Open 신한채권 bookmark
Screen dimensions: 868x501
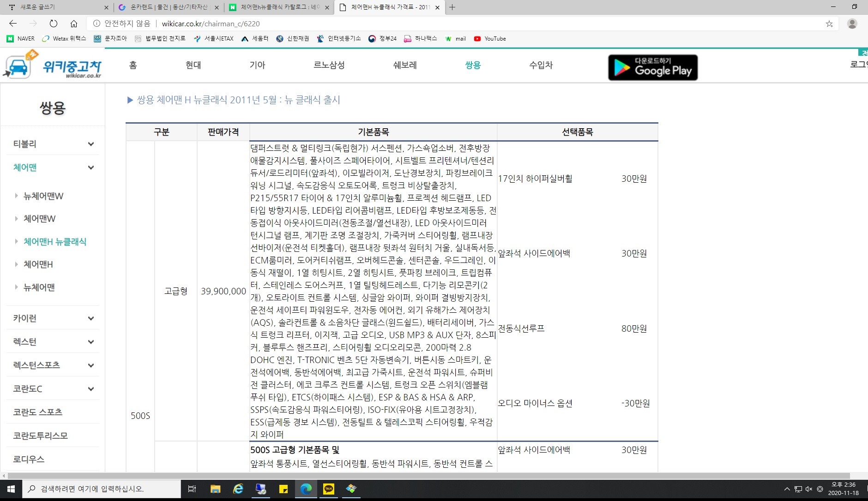pos(293,39)
